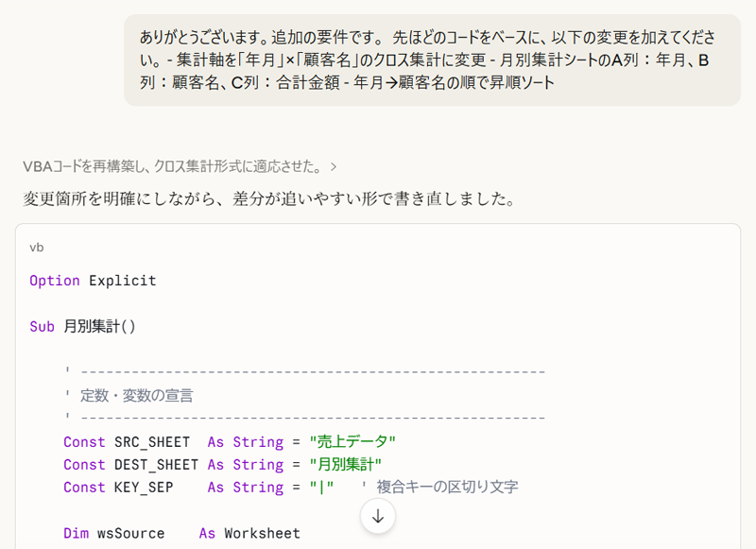Click the '複合キーの区切り文字' inline comment
The width and height of the screenshot is (756, 549).
point(444,487)
